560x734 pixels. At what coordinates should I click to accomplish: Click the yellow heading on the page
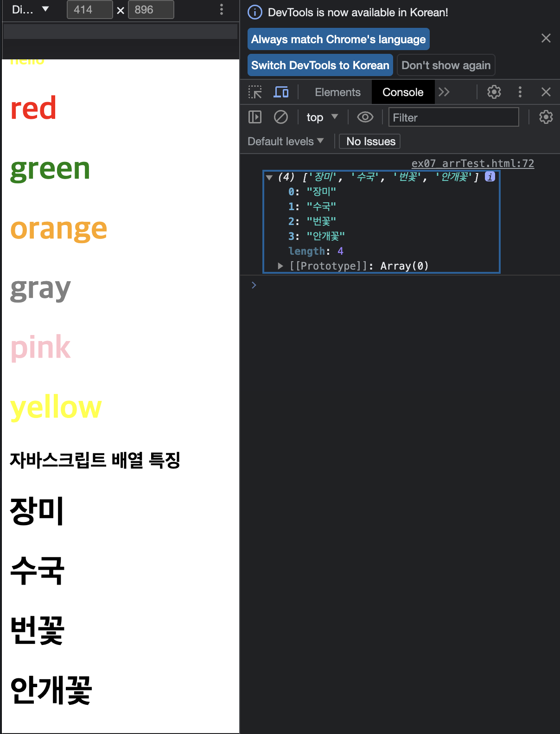(56, 407)
